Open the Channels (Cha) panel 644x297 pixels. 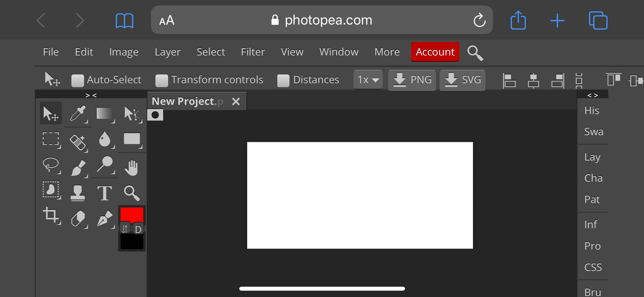(x=593, y=178)
